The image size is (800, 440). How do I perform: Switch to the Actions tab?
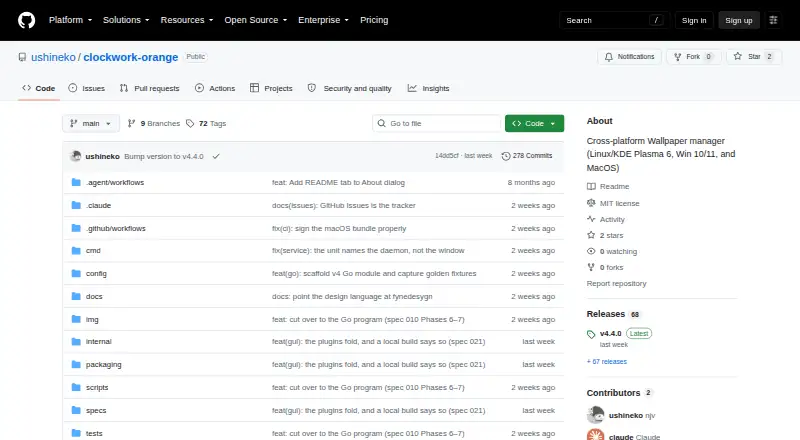click(x=215, y=88)
